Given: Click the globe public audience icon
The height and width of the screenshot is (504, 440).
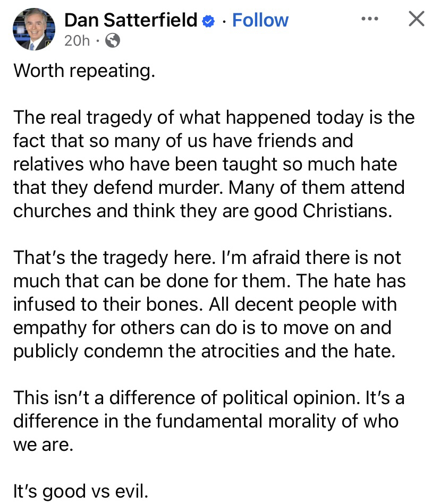Looking at the screenshot, I should 113,41.
